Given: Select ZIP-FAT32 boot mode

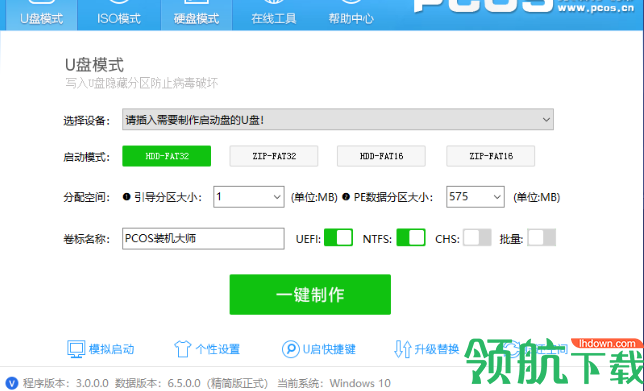Looking at the screenshot, I should 274,156.
